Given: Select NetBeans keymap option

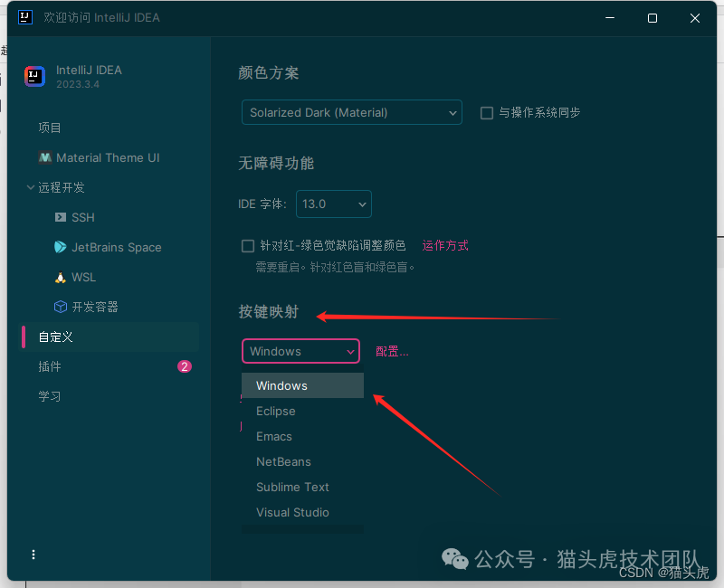Looking at the screenshot, I should (302, 462).
